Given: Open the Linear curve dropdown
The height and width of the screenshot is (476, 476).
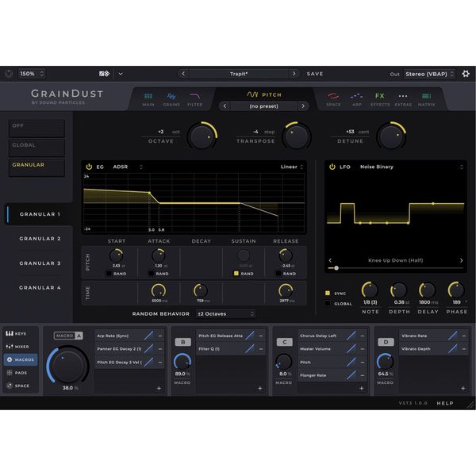Looking at the screenshot, I should tap(292, 167).
